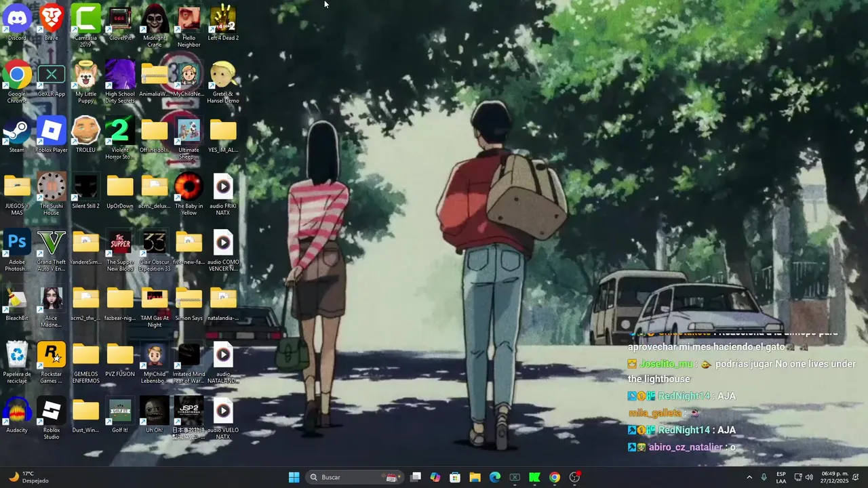Viewport: 868px width, 488px height.
Task: Select The Sushi House shortcut
Action: click(52, 194)
